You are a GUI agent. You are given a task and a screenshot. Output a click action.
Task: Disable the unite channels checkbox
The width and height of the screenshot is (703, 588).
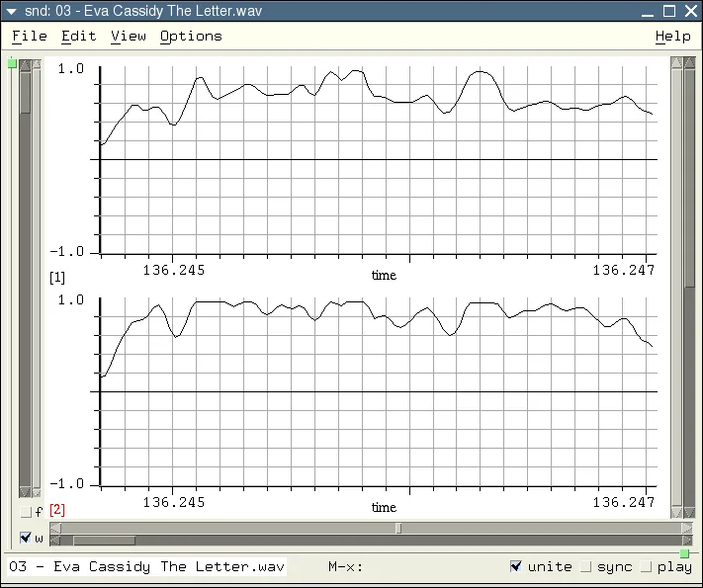[515, 566]
